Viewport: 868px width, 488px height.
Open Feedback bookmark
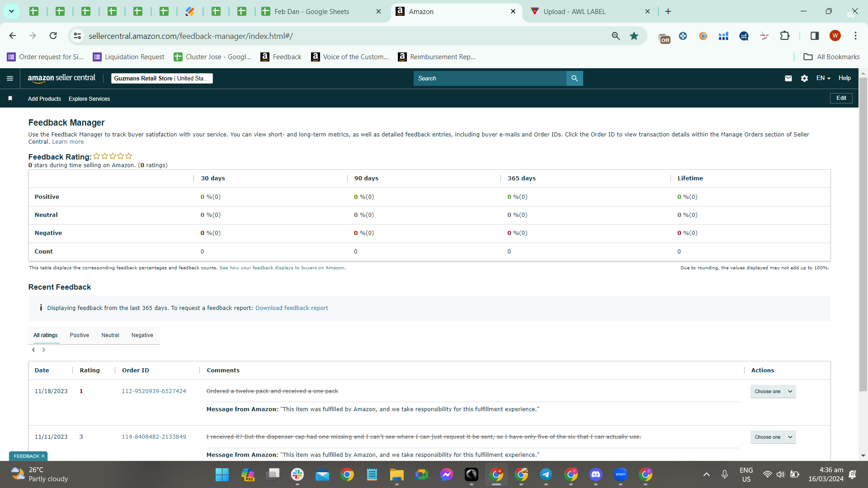281,57
